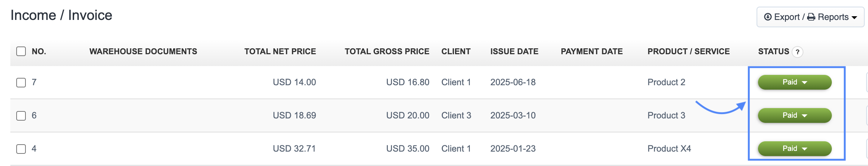The width and height of the screenshot is (868, 166).
Task: Click the Client column header
Action: tap(456, 51)
